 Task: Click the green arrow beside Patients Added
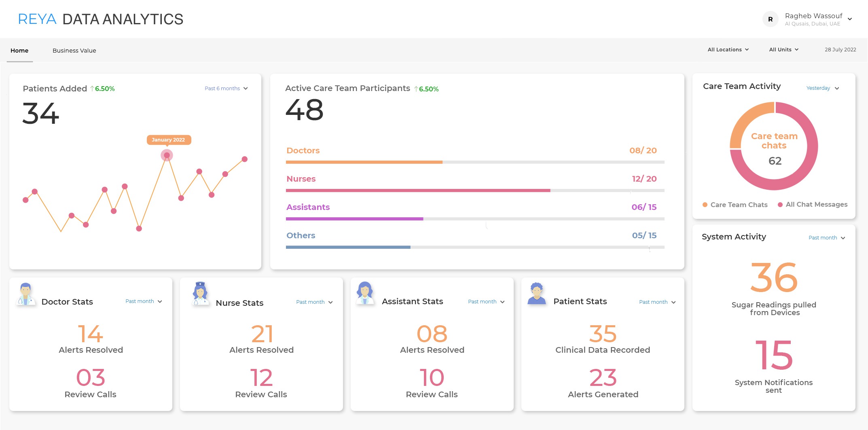click(92, 89)
